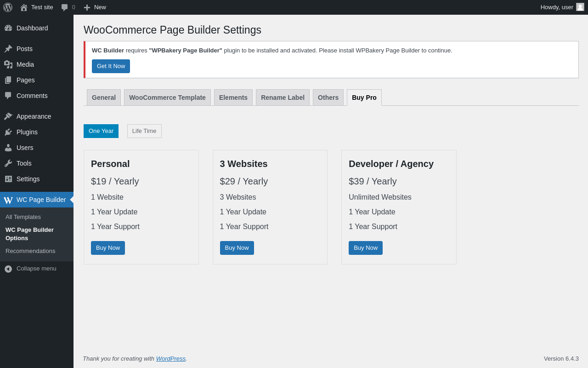Click the Appearance brush icon
Screen dimensions: 588x368
(x=8, y=116)
